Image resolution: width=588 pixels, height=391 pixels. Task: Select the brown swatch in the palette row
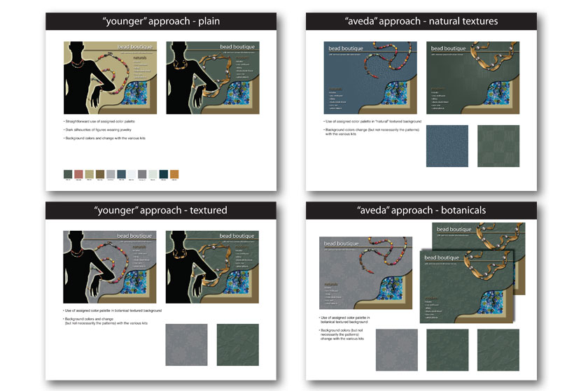[99, 173]
